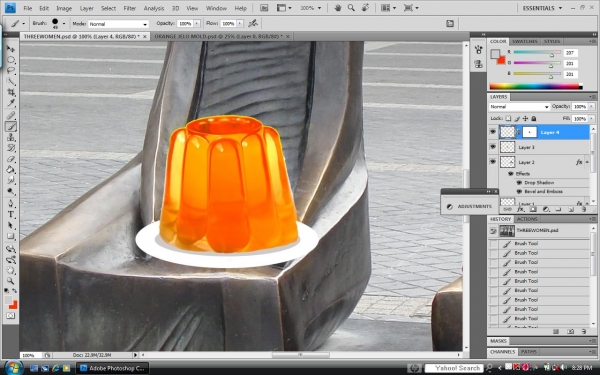
Task: Select the Paint Bucket tool
Action: coord(11,169)
